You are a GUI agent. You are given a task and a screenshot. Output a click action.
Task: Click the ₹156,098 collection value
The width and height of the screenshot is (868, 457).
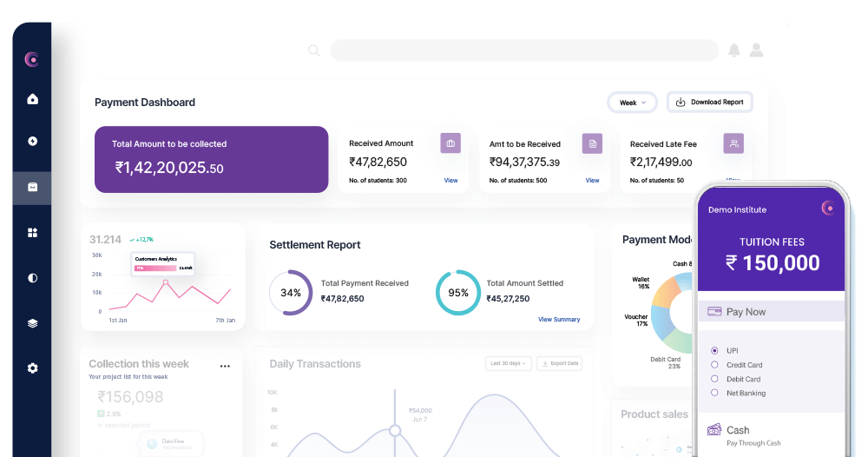click(130, 397)
